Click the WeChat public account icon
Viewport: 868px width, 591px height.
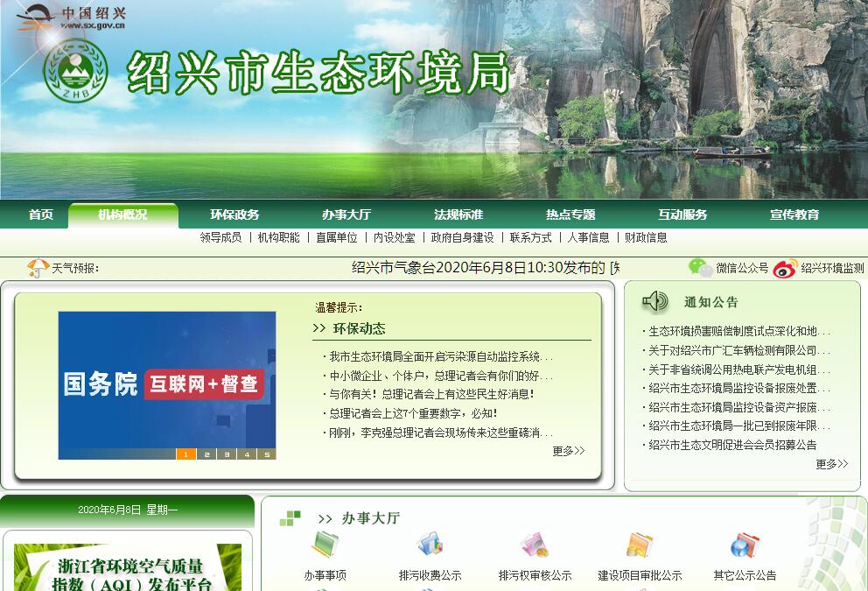pos(700,267)
